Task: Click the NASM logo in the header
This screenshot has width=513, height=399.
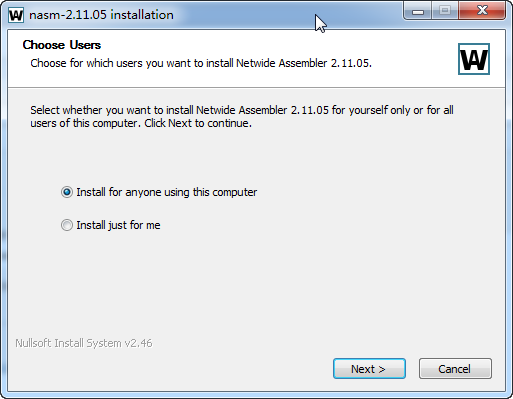Action: [474, 59]
